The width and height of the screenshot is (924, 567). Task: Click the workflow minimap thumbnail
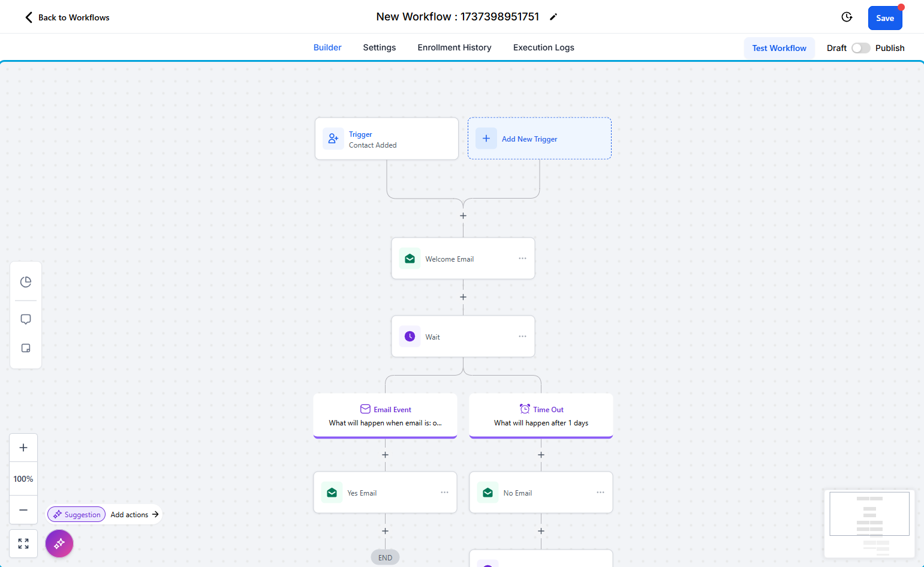869,523
